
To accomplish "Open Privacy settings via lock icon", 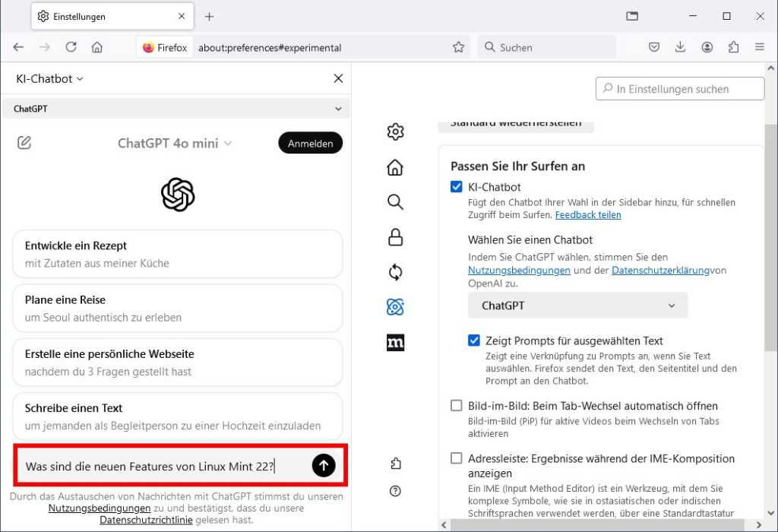I will (395, 237).
